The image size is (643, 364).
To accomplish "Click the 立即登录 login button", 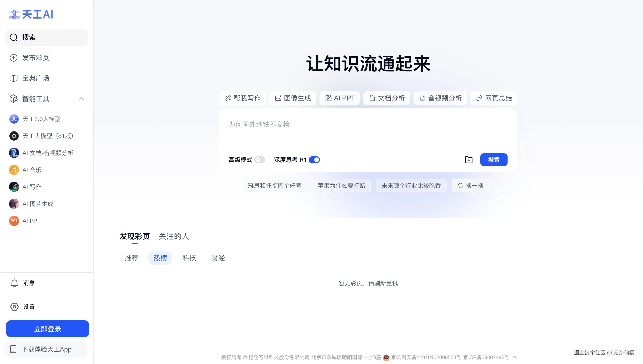I will click(x=48, y=329).
